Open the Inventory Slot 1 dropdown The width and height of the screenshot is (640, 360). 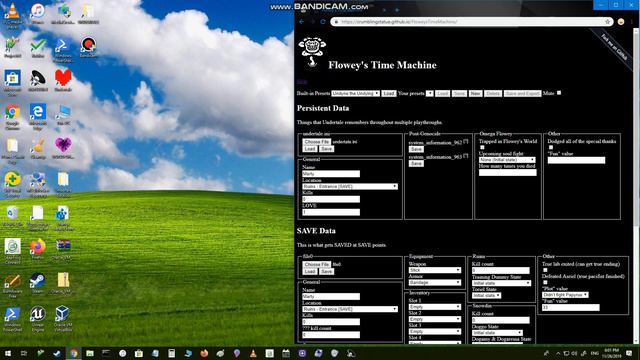[x=435, y=307]
